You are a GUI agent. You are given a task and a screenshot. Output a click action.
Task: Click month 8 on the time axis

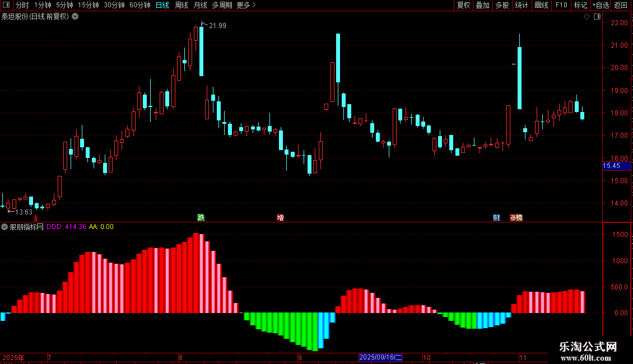pos(180,357)
